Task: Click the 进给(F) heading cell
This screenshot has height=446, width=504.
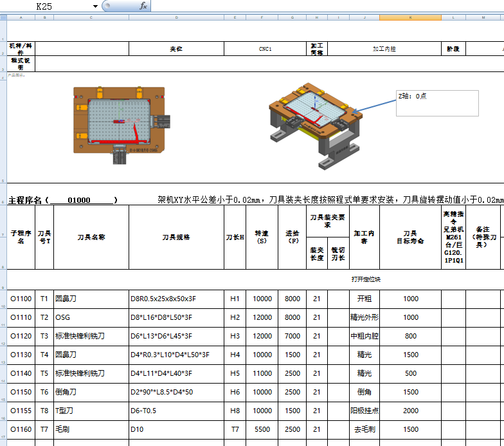Action: point(292,237)
